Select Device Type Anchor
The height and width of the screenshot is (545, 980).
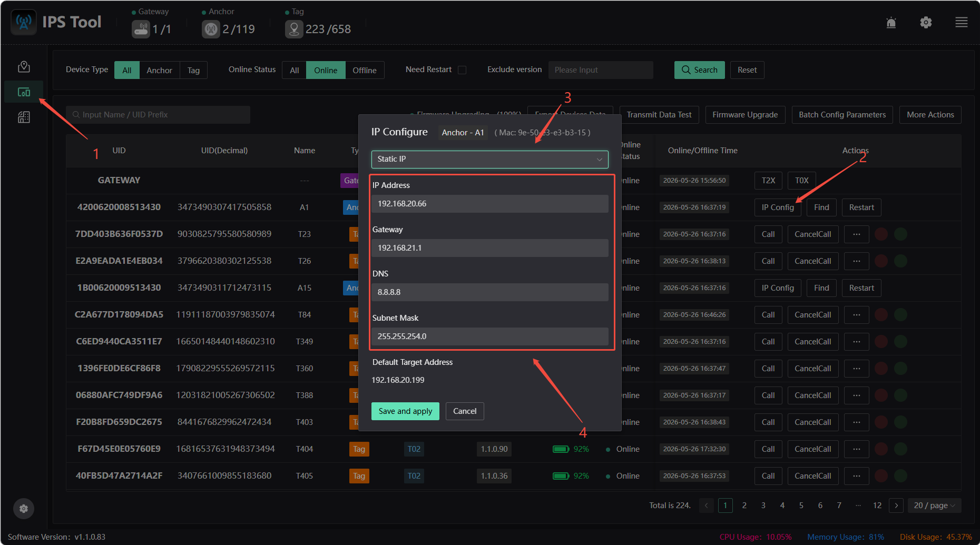(x=159, y=70)
